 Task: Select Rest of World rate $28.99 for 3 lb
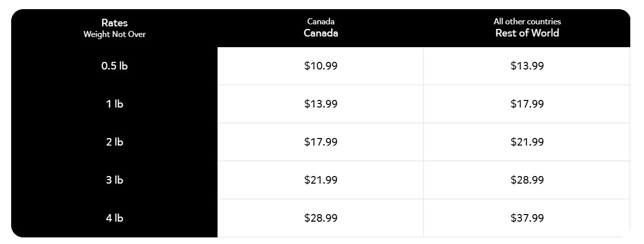(527, 180)
